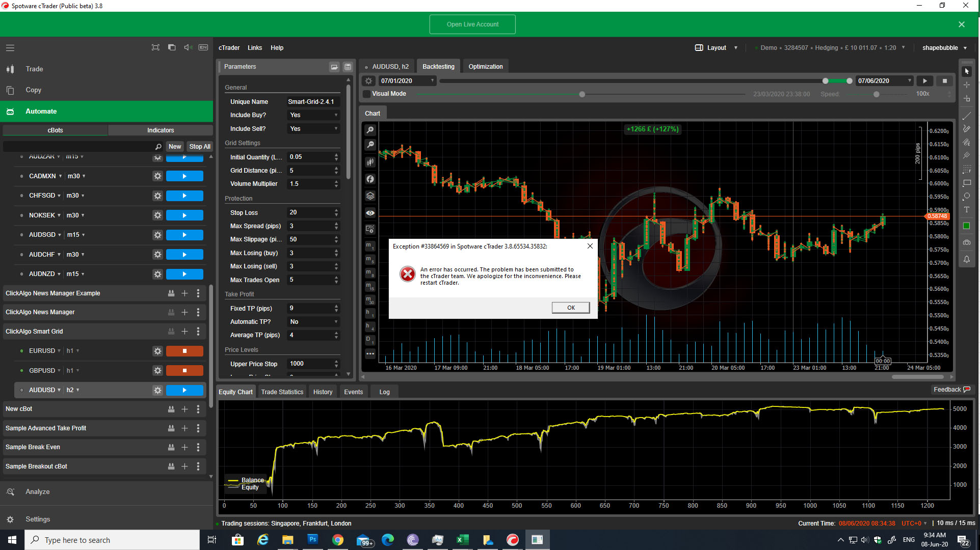
Task: Open the backtest end date dropdown
Action: [885, 81]
